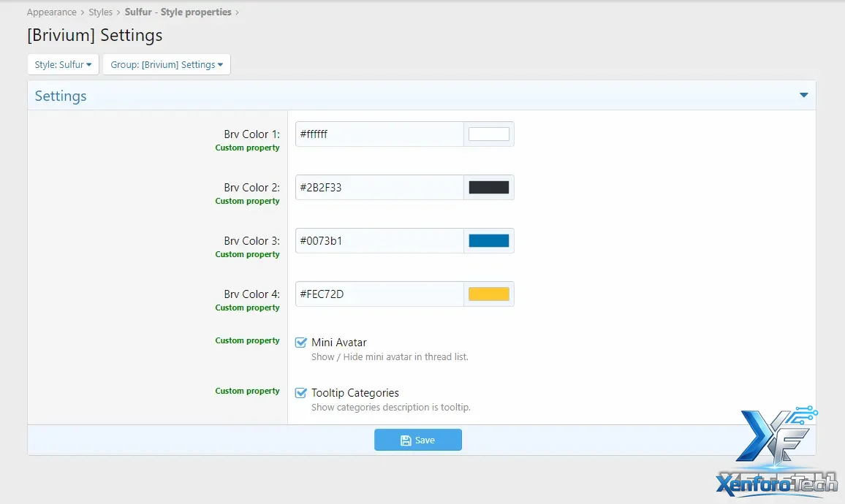Open the Group: [Brivium] Settings dropdown
The width and height of the screenshot is (845, 504).
click(167, 64)
